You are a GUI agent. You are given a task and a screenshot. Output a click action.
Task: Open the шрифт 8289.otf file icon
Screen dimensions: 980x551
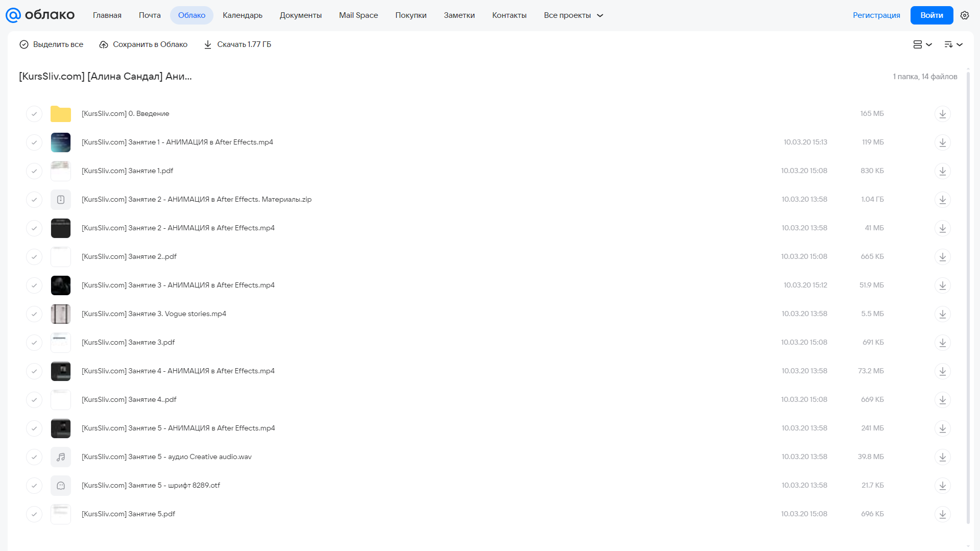[61, 486]
